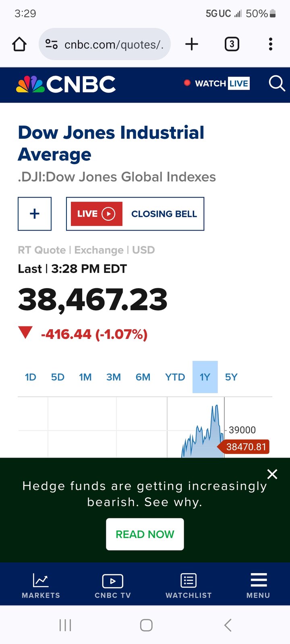Open the Markets section
This screenshot has height=644, width=290.
[x=41, y=585]
